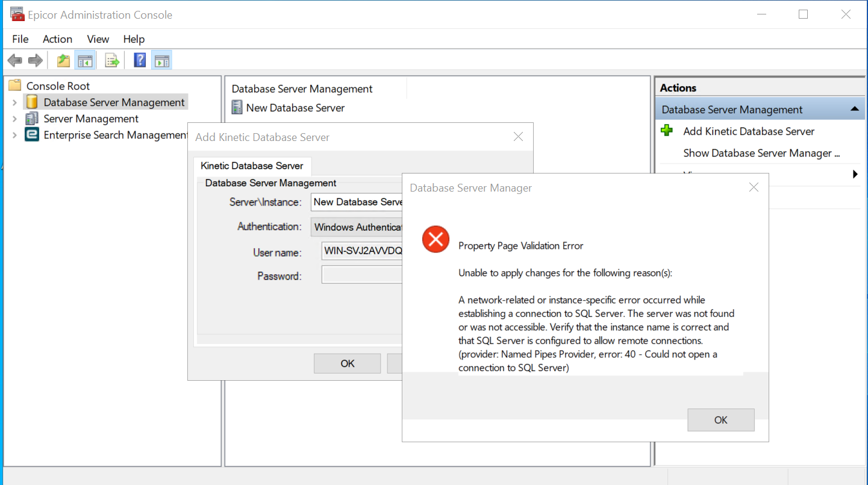
Task: Select Server Management tree item
Action: (91, 119)
